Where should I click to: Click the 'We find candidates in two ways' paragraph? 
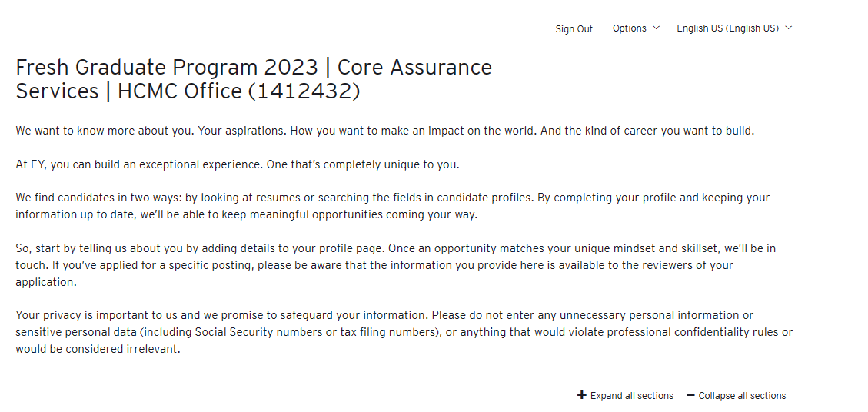coord(392,206)
